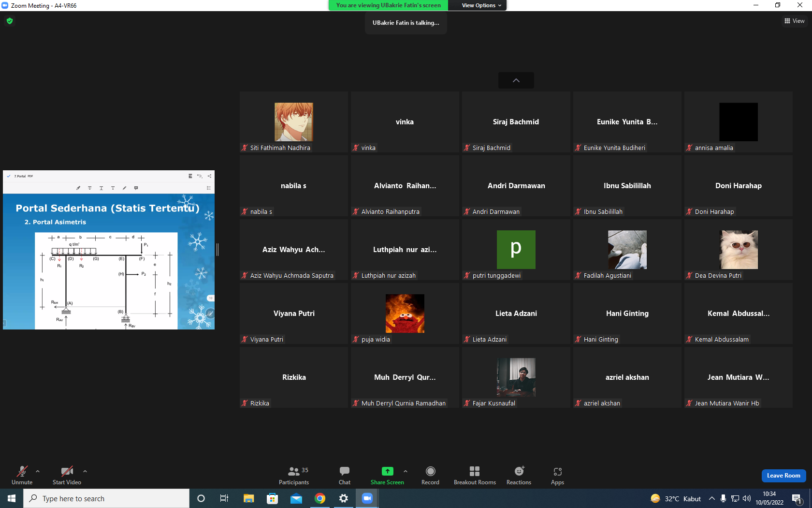Open the Chat panel
The height and width of the screenshot is (508, 812).
345,476
